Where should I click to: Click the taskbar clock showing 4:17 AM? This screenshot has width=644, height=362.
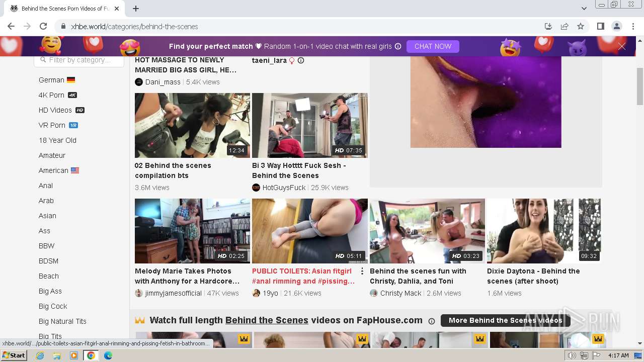click(618, 355)
